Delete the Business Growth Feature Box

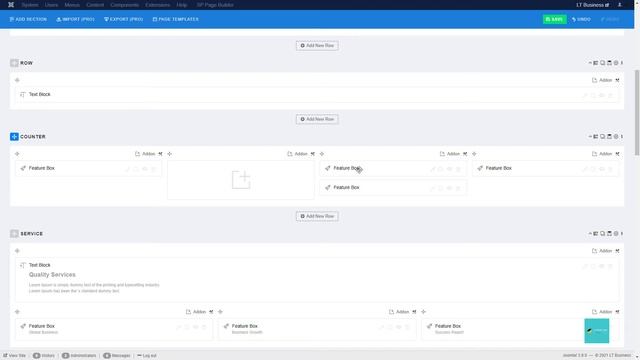(x=407, y=327)
